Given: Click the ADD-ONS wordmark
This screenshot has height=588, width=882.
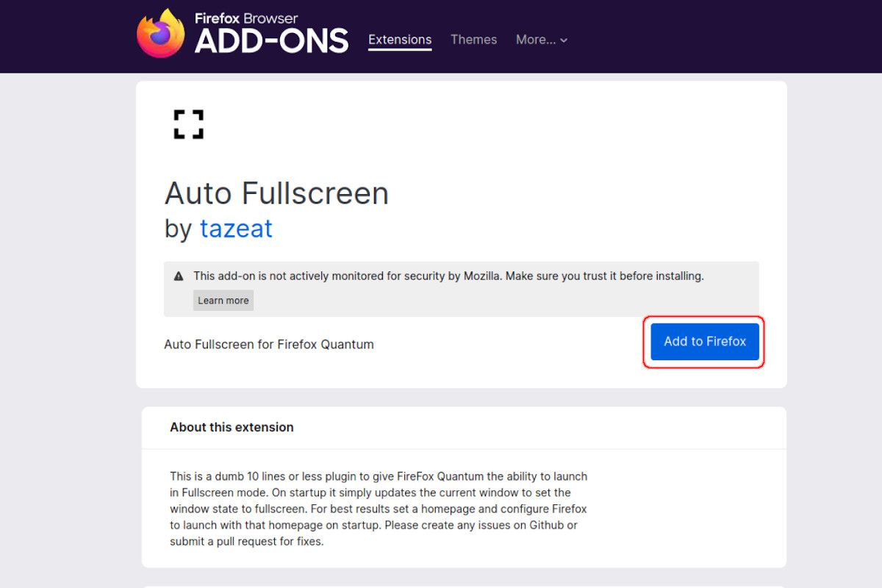Looking at the screenshot, I should [x=271, y=43].
